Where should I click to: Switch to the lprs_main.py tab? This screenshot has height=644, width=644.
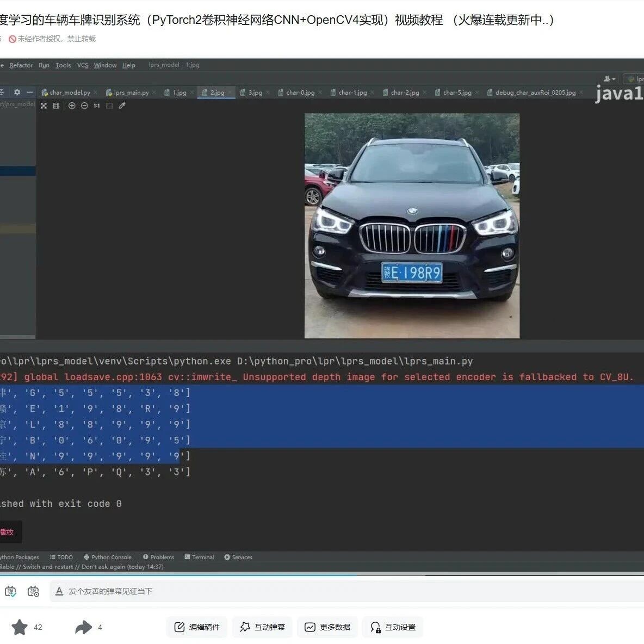[x=127, y=92]
